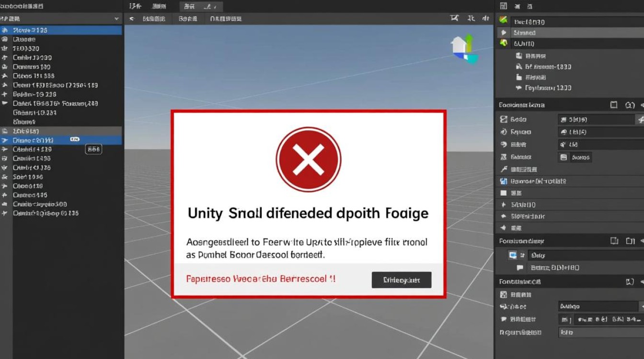This screenshot has height=359, width=644.
Task: Open the dropdown arrow on the third section's first field
Action: (x=641, y=306)
